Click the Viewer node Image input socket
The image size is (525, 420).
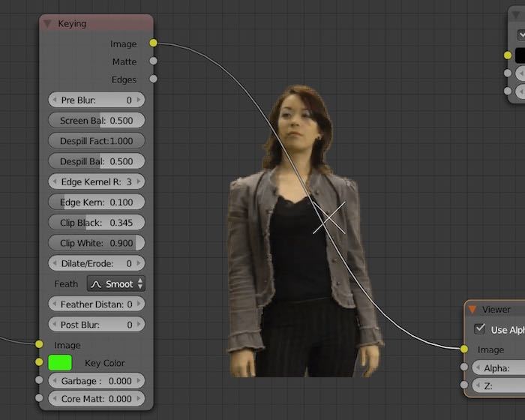click(x=465, y=349)
